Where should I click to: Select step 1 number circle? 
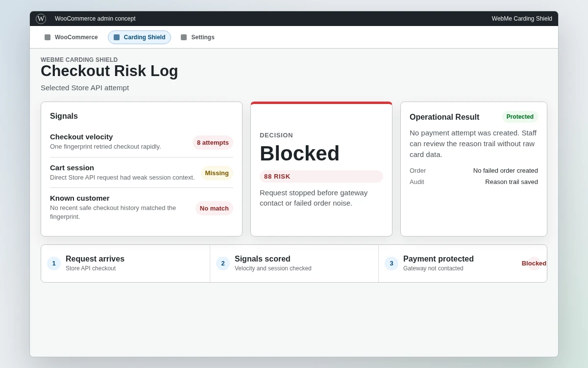(x=54, y=263)
